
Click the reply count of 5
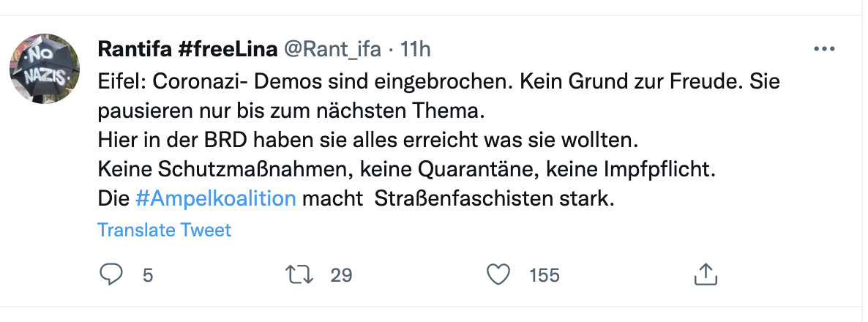[x=148, y=275]
